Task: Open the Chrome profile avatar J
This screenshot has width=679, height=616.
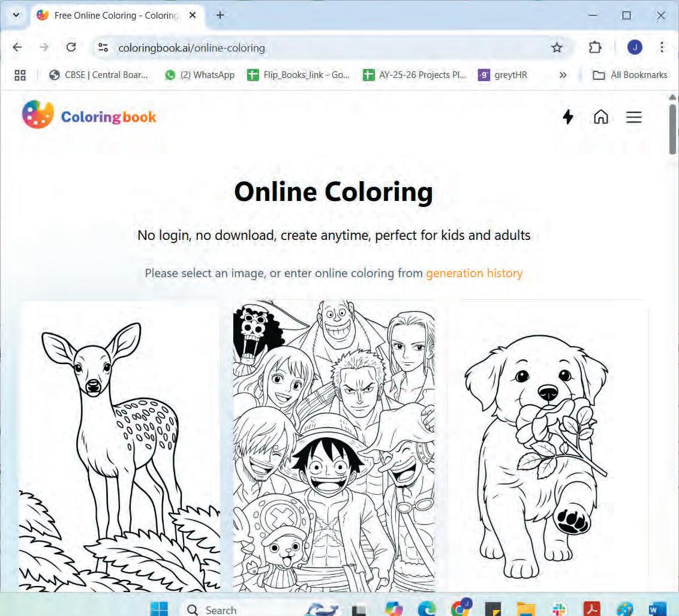Action: [x=635, y=47]
